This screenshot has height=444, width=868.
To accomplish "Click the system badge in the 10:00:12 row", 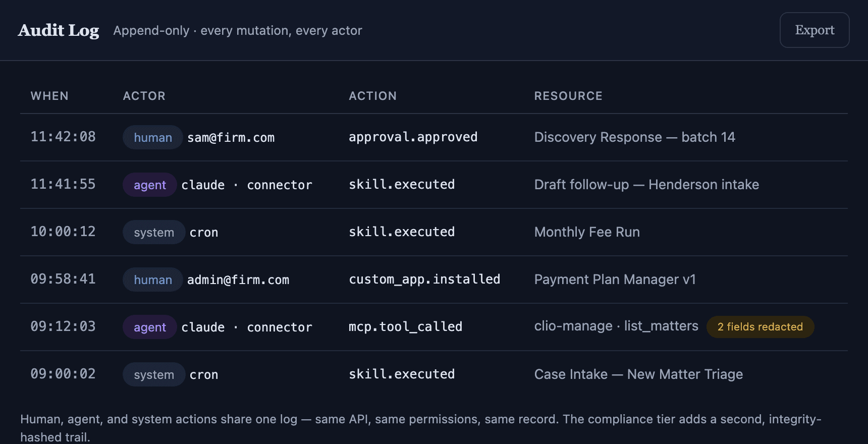I will pos(154,232).
